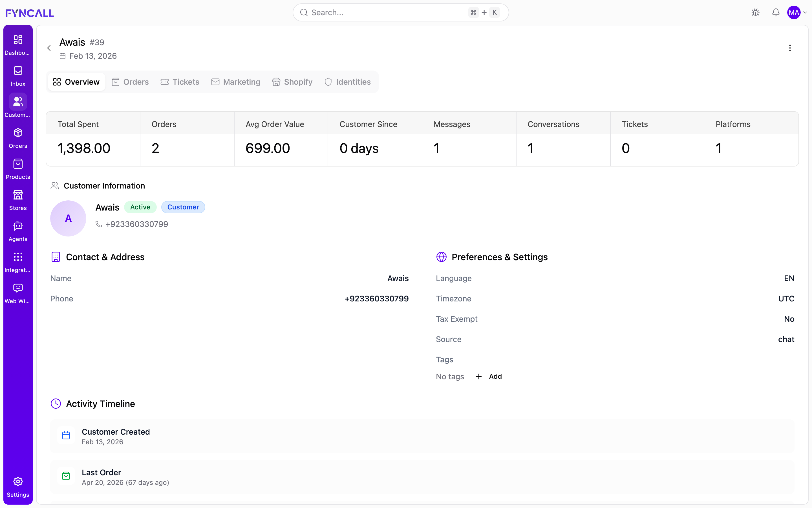812x508 pixels.
Task: Click the Source value chat
Action: pos(786,339)
